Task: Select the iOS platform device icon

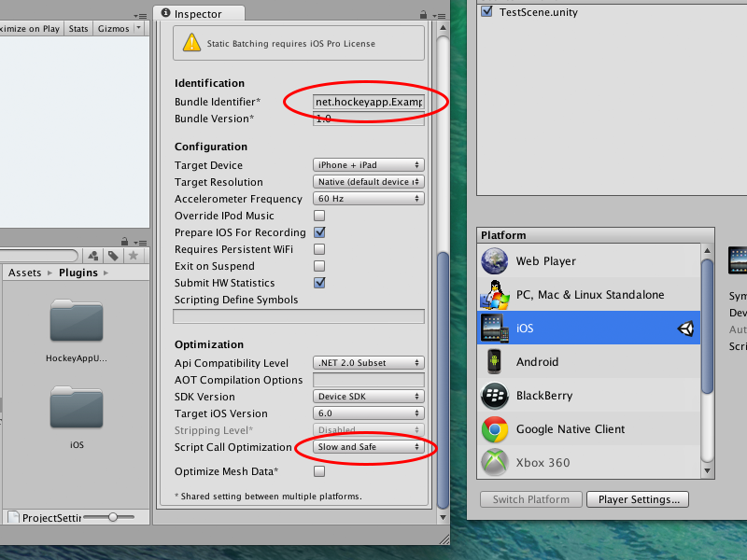Action: pyautogui.click(x=495, y=329)
